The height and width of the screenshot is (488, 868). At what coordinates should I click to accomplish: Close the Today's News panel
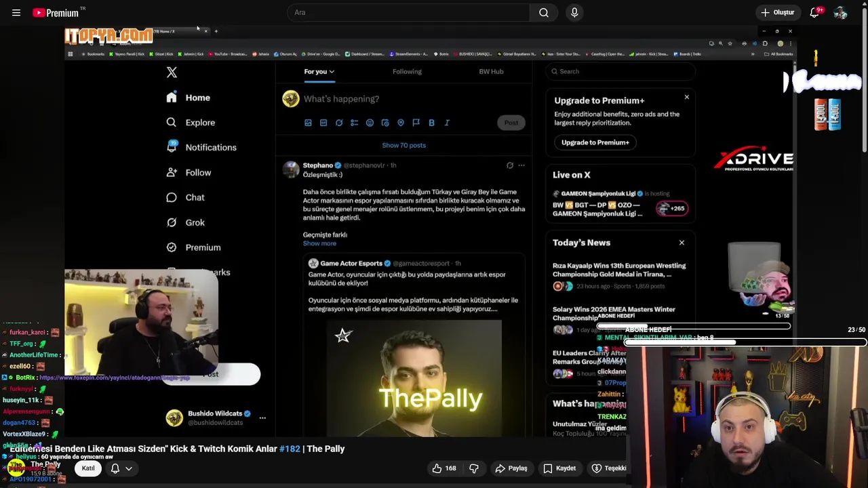pos(682,243)
